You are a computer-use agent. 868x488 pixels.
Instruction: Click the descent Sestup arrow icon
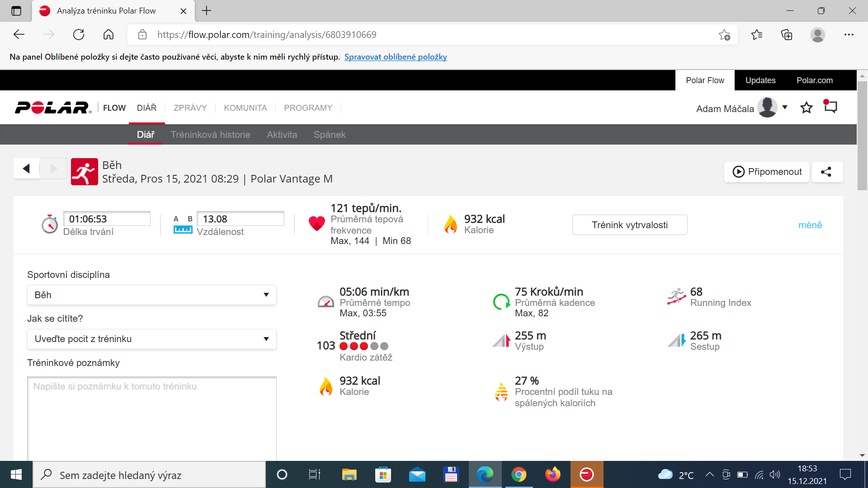point(677,340)
